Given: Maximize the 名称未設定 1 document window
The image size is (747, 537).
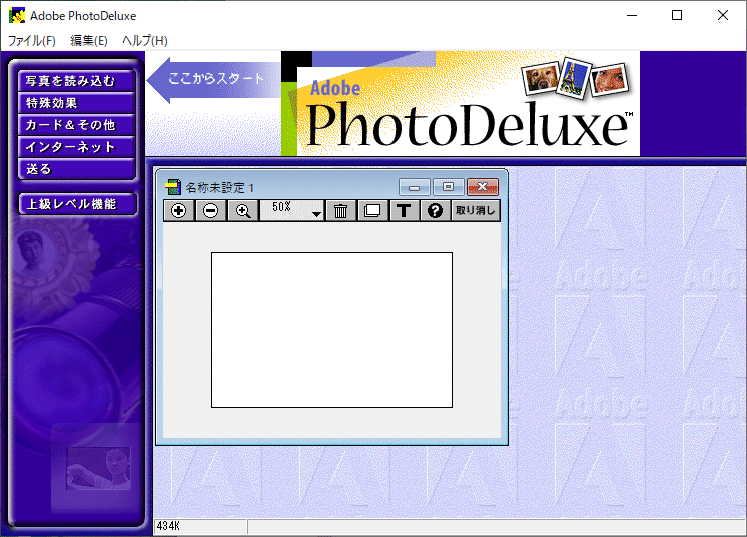Looking at the screenshot, I should coord(448,187).
